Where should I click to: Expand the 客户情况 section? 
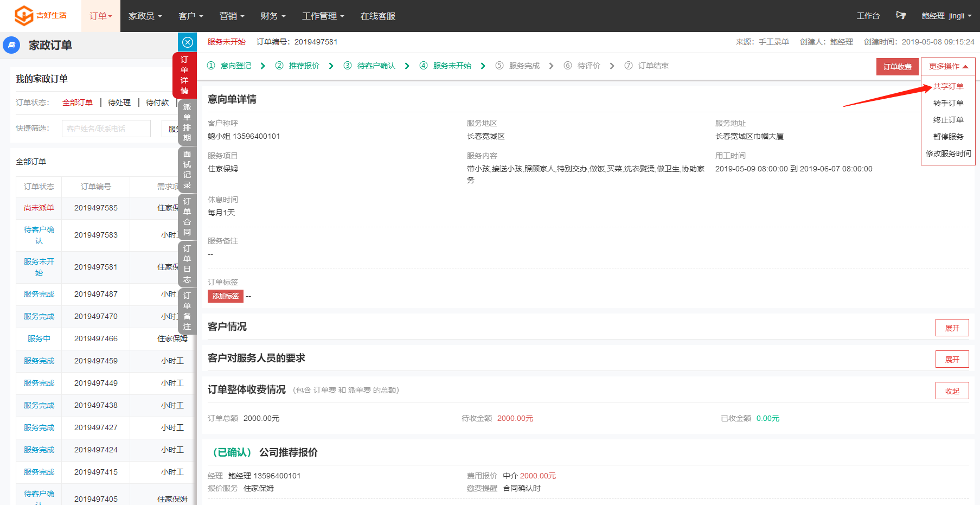click(952, 328)
